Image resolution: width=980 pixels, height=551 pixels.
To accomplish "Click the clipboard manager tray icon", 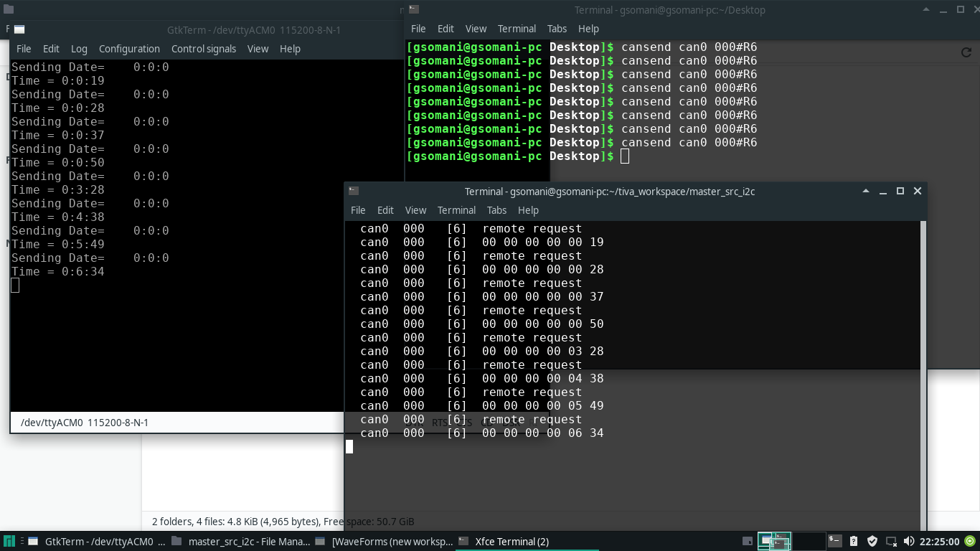I will tap(854, 542).
